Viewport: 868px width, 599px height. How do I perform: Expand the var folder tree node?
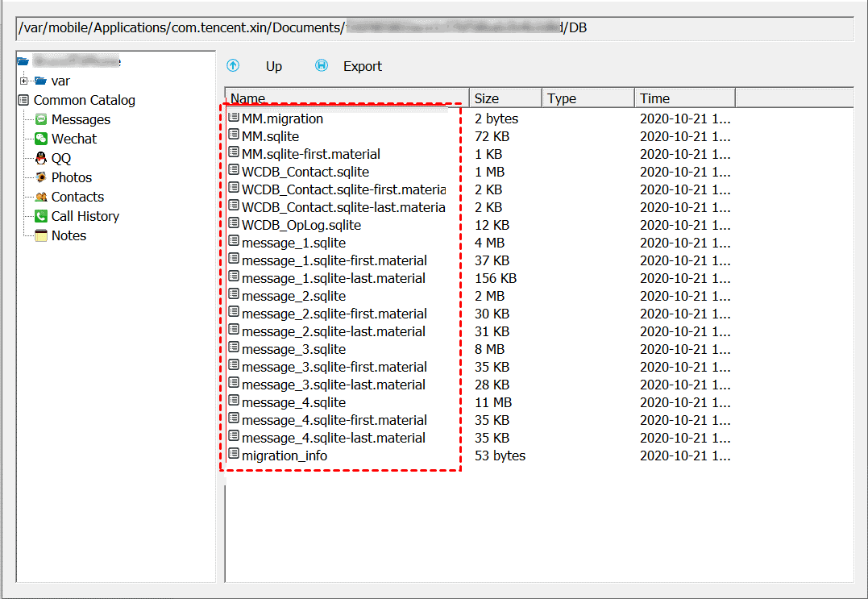click(x=24, y=81)
